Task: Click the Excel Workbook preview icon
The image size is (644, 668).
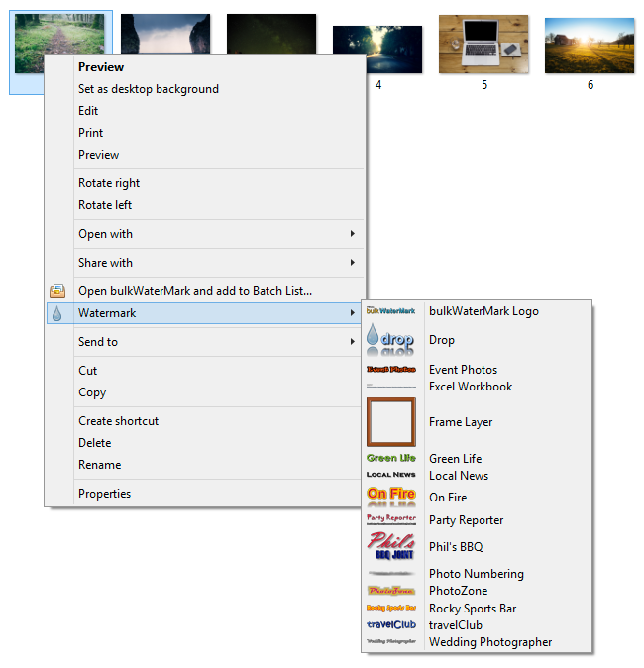Action: (x=391, y=386)
